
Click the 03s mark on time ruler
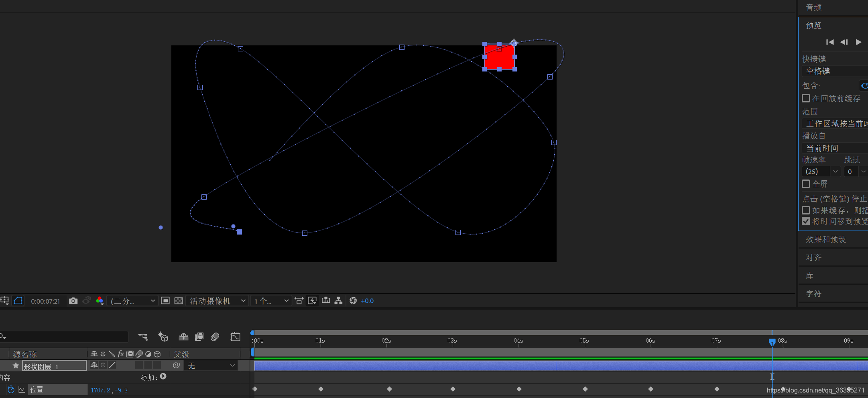coord(452,341)
